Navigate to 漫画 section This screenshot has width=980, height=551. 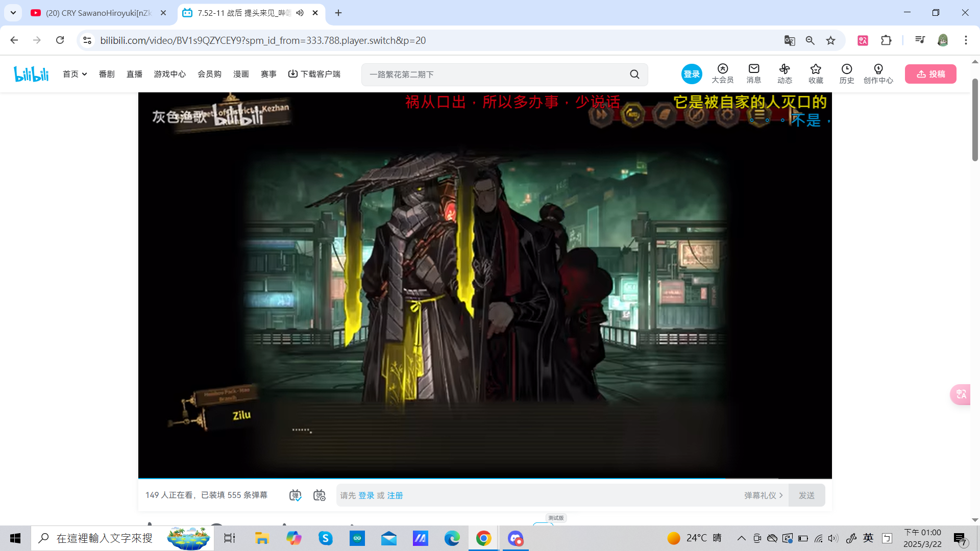tap(241, 74)
